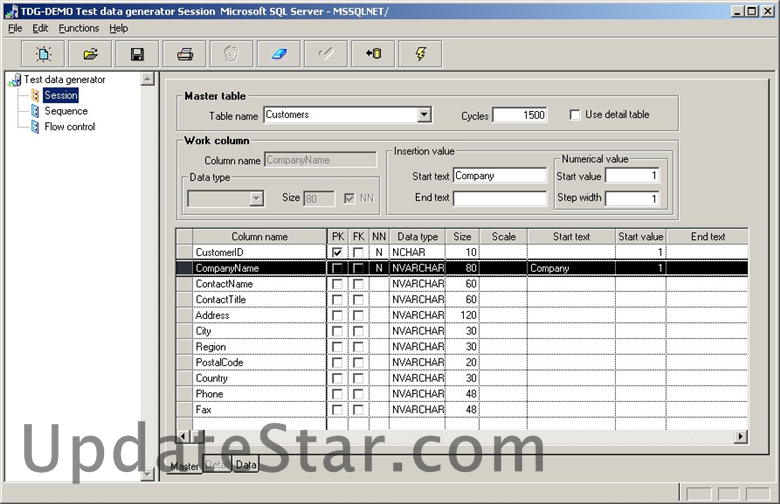Image resolution: width=780 pixels, height=504 pixels.
Task: Click the Open folder toolbar icon
Action: pyautogui.click(x=90, y=54)
